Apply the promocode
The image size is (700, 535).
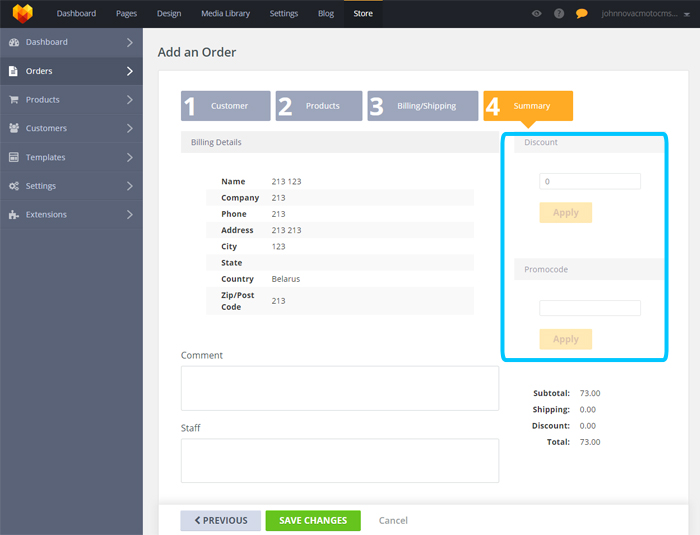pos(566,339)
